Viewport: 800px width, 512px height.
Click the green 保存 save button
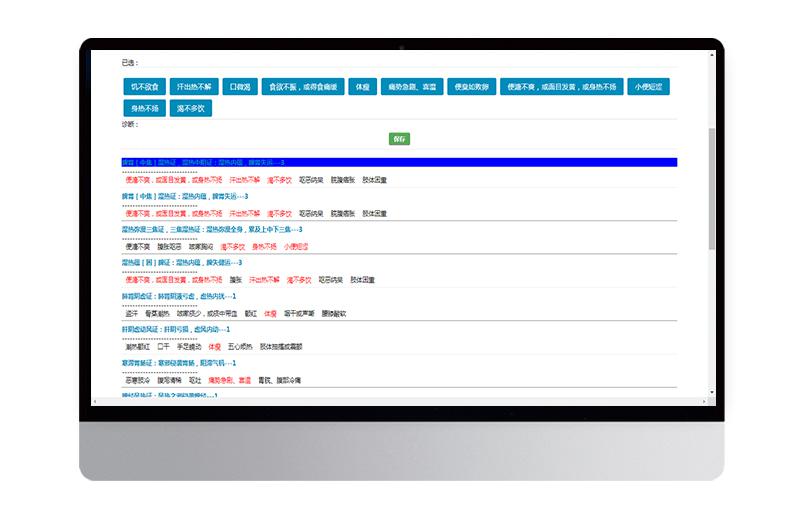coord(399,139)
